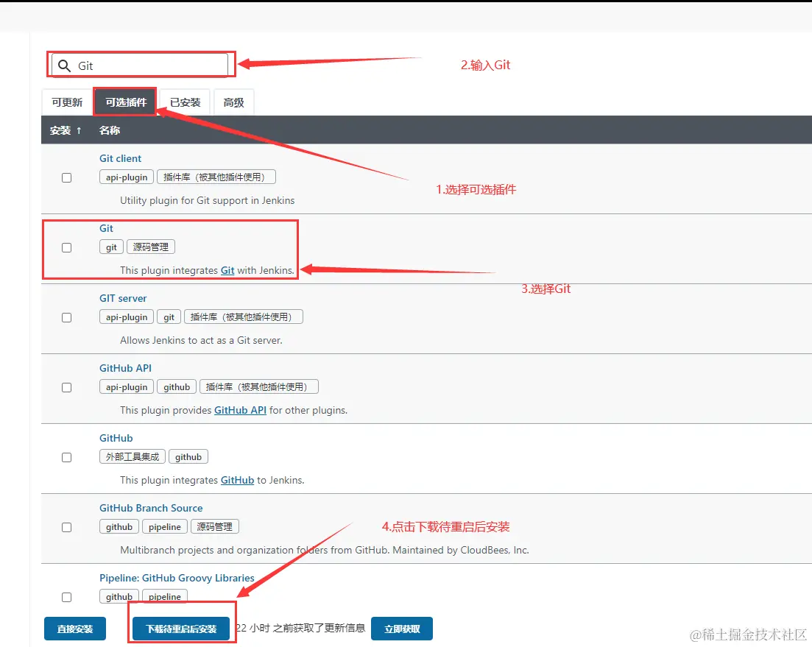
Task: Select the '22 小时 之前获取了更新信息' status text
Action: pyautogui.click(x=300, y=628)
